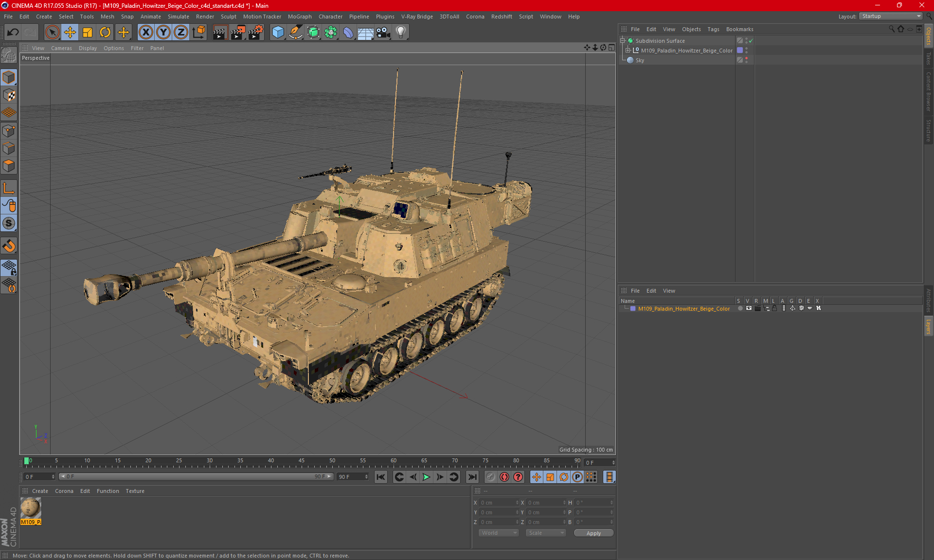
Task: Add a Cube primitive object
Action: [278, 33]
